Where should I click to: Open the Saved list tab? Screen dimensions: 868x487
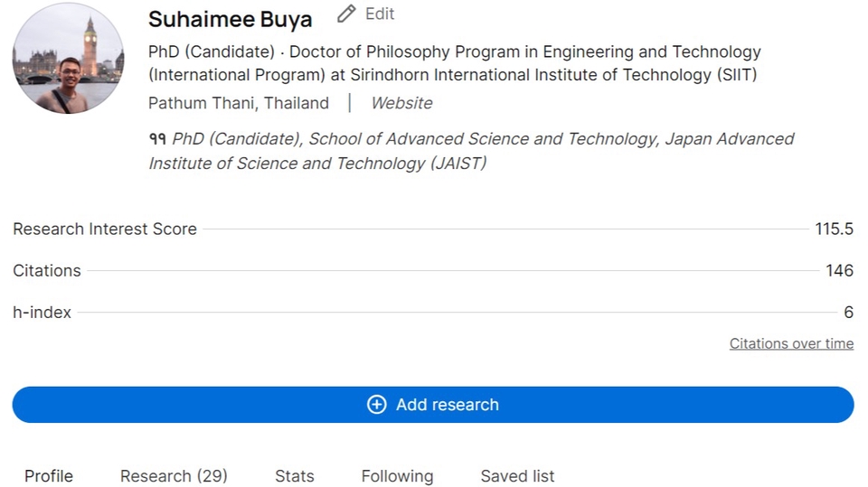[517, 476]
